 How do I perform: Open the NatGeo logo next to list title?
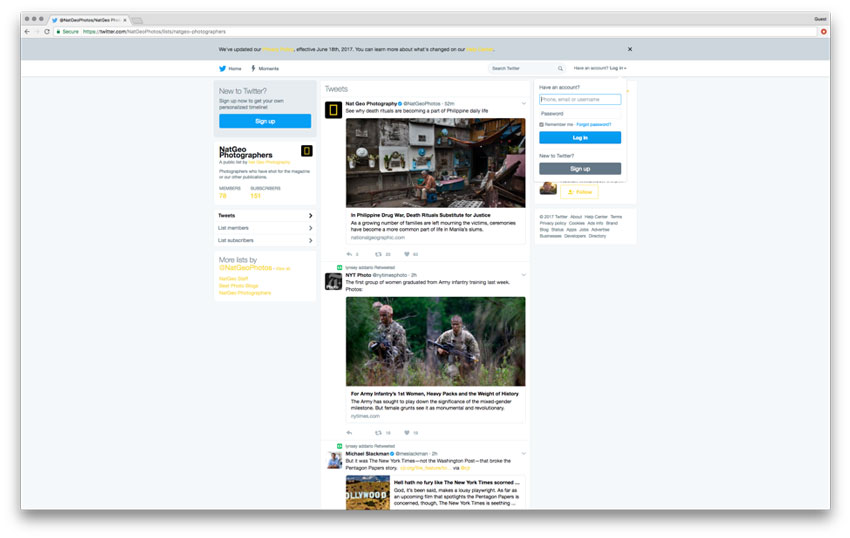pos(306,151)
